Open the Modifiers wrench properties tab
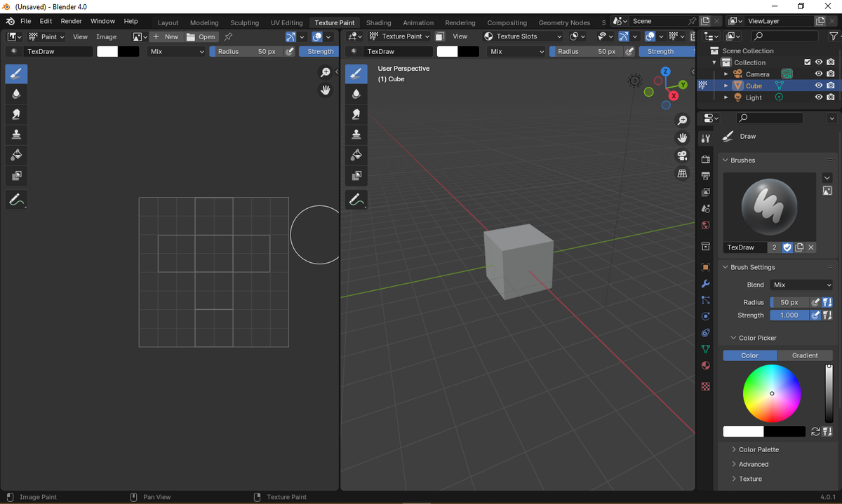This screenshot has width=842, height=504. 706,283
